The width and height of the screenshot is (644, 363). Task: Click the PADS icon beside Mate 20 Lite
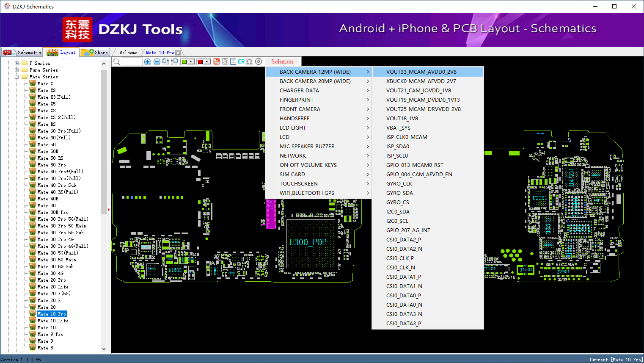(x=33, y=287)
